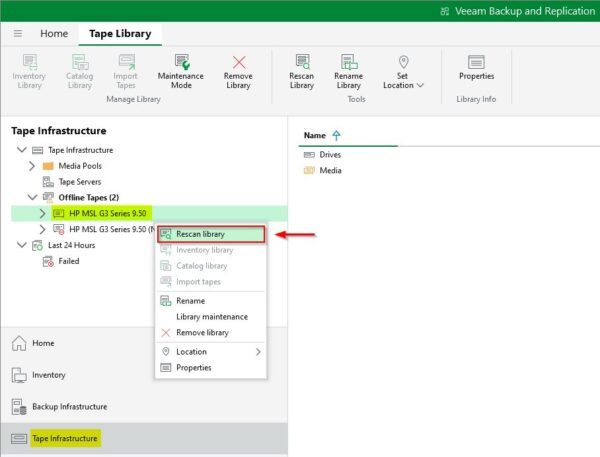Click the Backup Infrastructure navigation icon

19,407
